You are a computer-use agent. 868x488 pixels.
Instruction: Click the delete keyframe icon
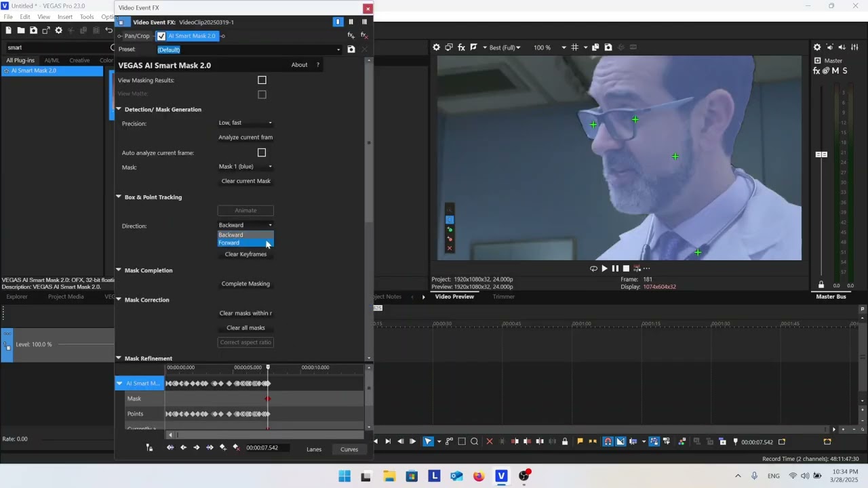(236, 447)
